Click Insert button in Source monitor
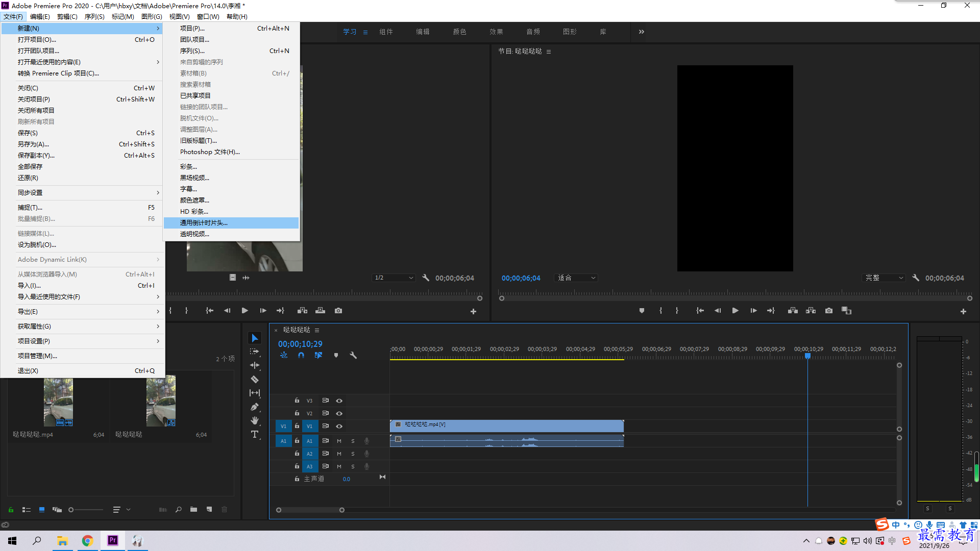Image resolution: width=980 pixels, height=551 pixels. 302,311
